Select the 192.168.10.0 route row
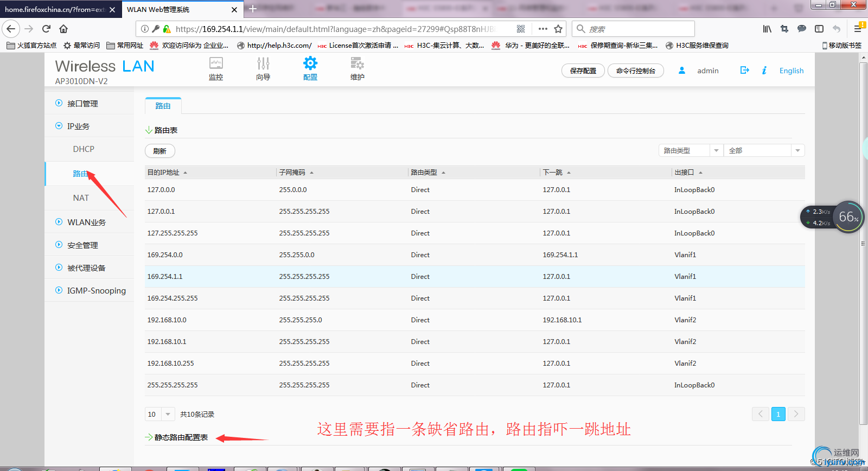Image resolution: width=868 pixels, height=471 pixels. 475,320
